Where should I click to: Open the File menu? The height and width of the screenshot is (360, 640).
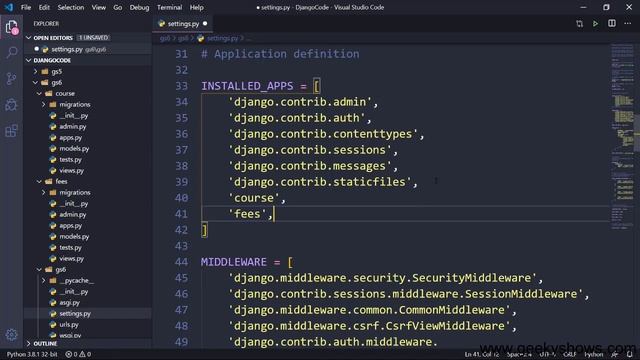26,7
